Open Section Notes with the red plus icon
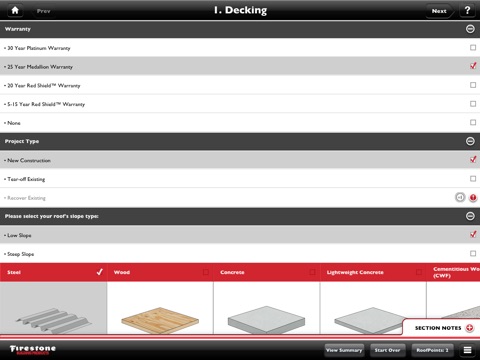480x360 pixels. tap(469, 328)
